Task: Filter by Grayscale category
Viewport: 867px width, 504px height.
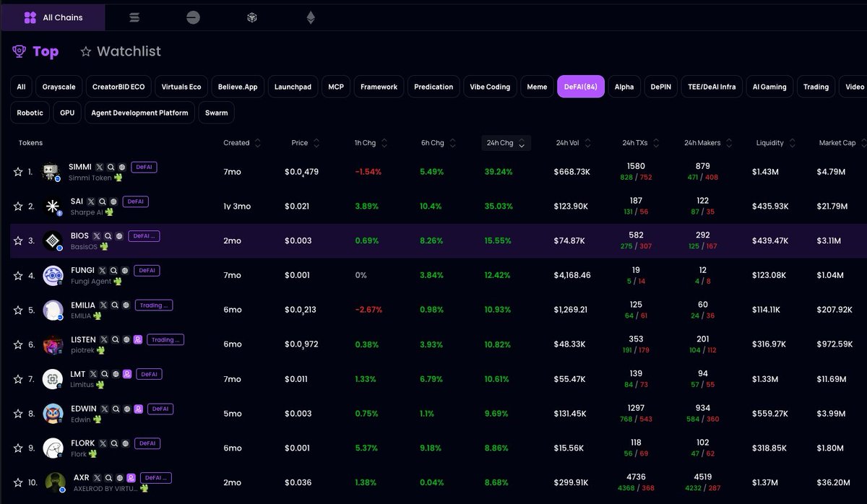Action: (59, 87)
